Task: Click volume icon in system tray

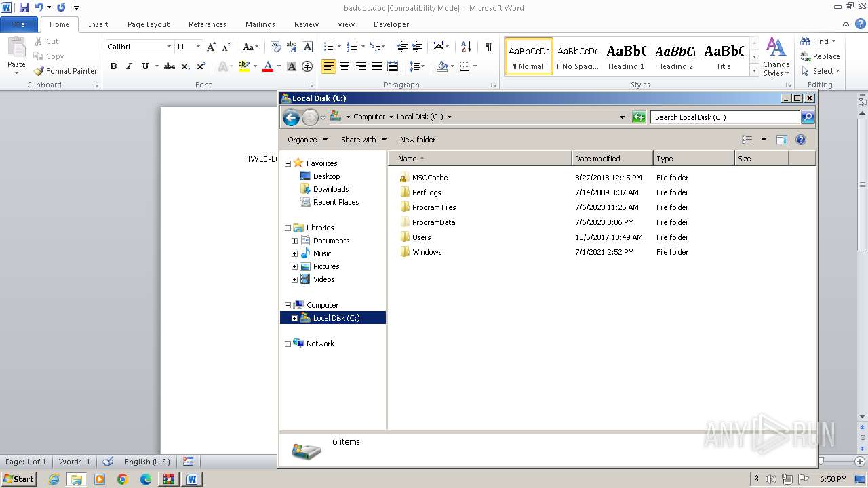Action: (x=772, y=479)
